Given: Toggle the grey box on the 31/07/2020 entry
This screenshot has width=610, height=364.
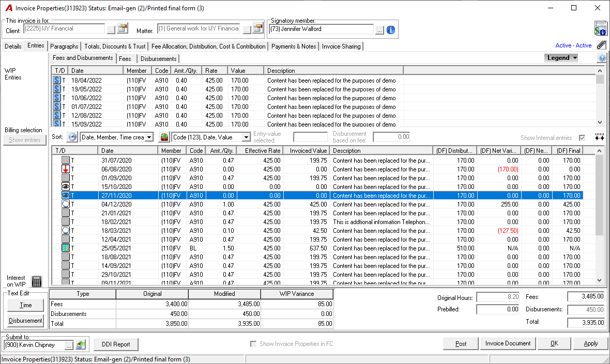Looking at the screenshot, I should click(x=65, y=160).
